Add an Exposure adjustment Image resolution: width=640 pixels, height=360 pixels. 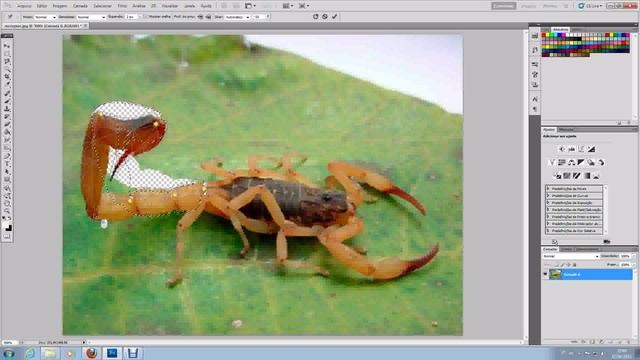point(591,149)
